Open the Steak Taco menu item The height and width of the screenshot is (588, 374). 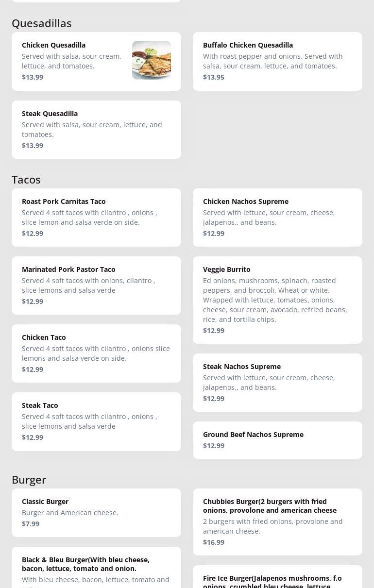click(96, 421)
